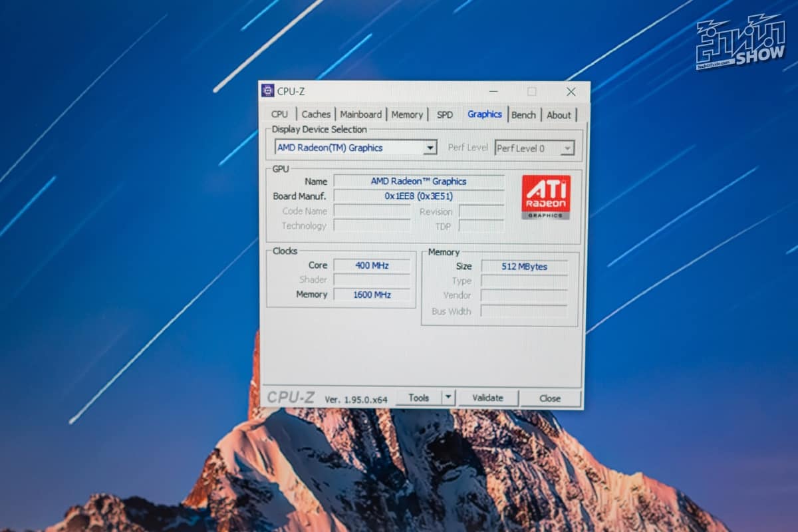The width and height of the screenshot is (798, 532).
Task: Click the CPU-Z logo text at bottom
Action: point(291,398)
